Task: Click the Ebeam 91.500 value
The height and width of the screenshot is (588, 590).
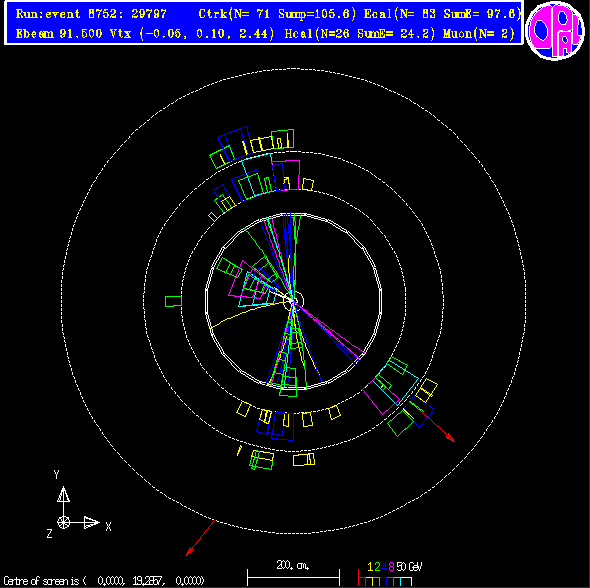Action: 59,34
